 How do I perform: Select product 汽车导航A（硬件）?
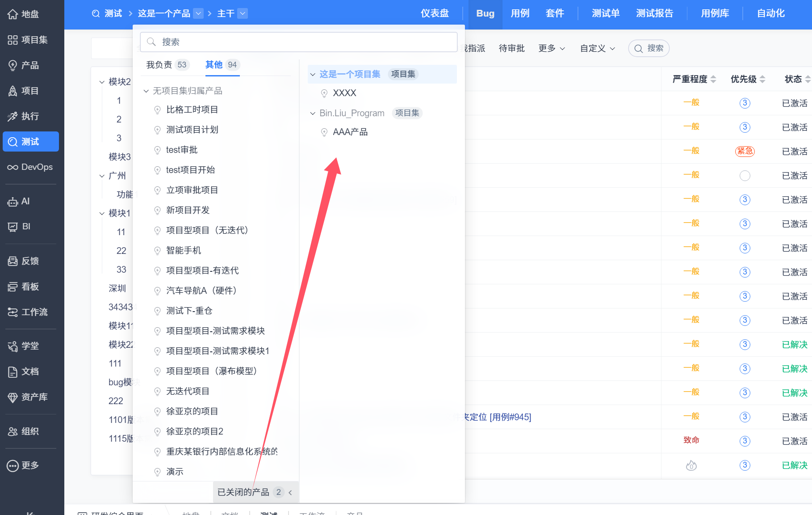[x=203, y=291]
